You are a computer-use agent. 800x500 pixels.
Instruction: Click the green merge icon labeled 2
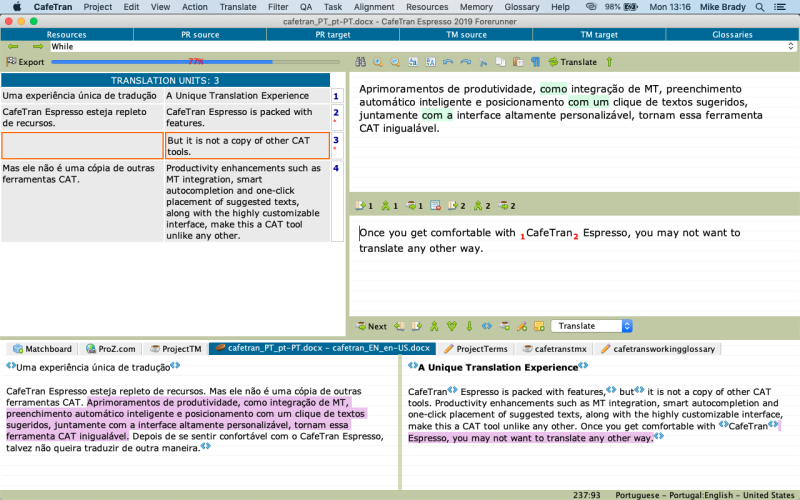click(x=482, y=206)
